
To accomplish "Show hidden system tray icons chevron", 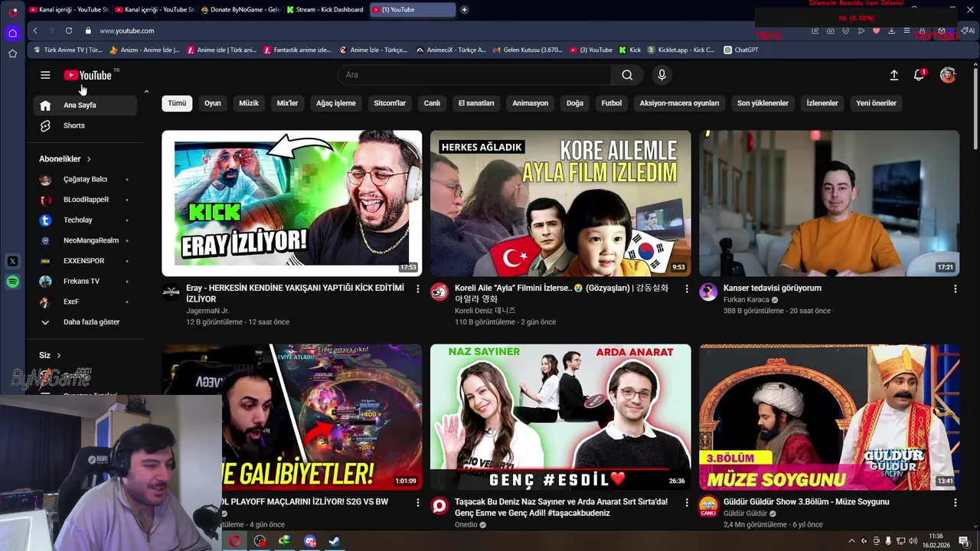I will [851, 541].
